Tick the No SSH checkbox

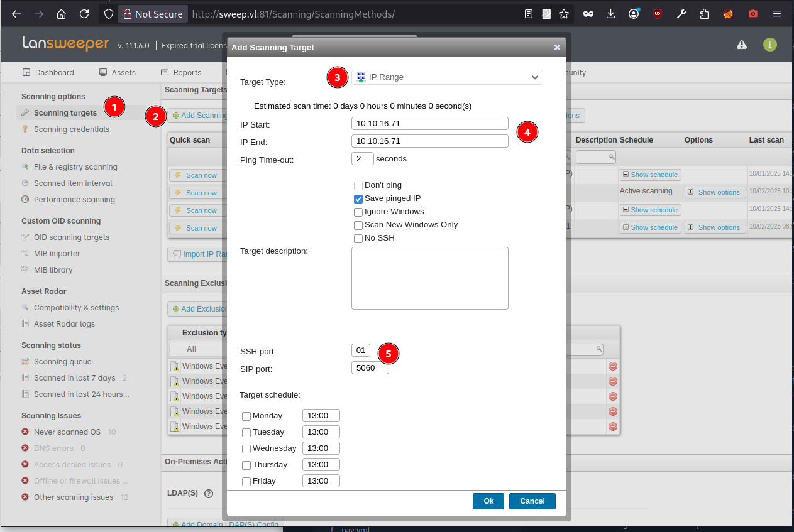click(x=358, y=239)
